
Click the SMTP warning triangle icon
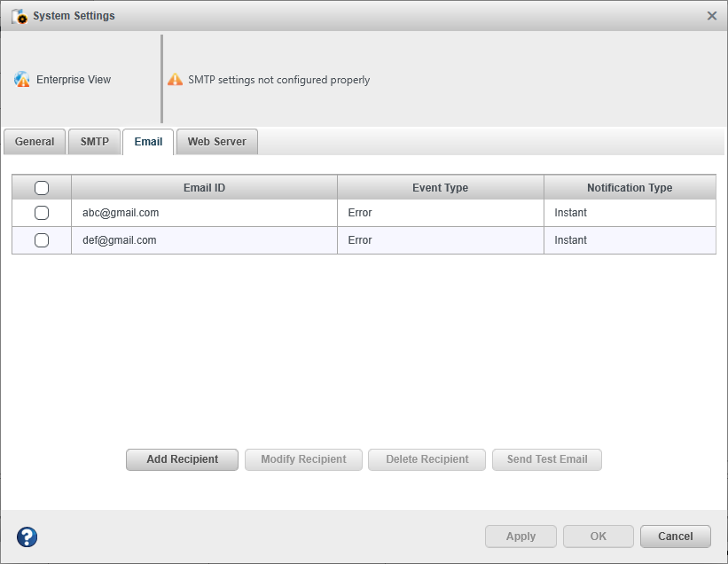coord(176,80)
